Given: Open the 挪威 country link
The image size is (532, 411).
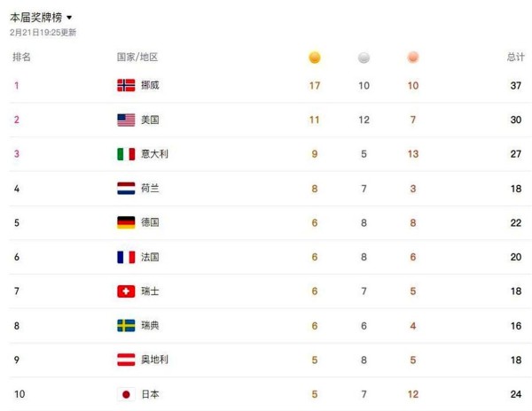Looking at the screenshot, I should pyautogui.click(x=151, y=85).
